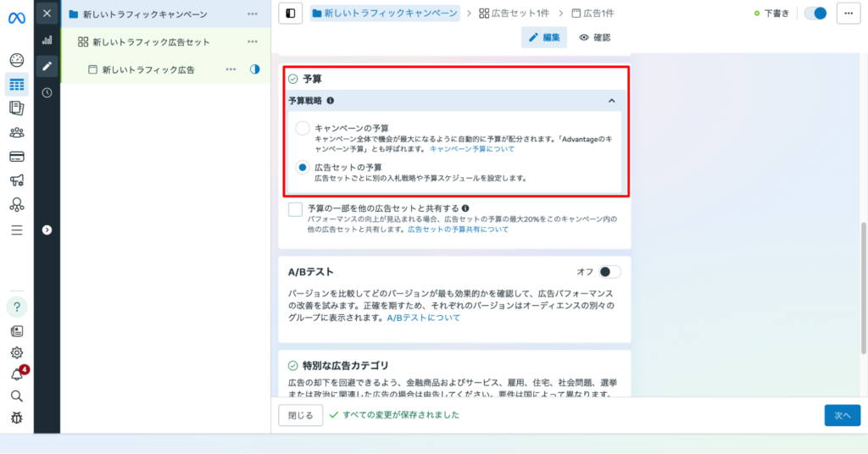Click the bar chart insights icon
This screenshot has height=454, width=868.
pos(47,40)
